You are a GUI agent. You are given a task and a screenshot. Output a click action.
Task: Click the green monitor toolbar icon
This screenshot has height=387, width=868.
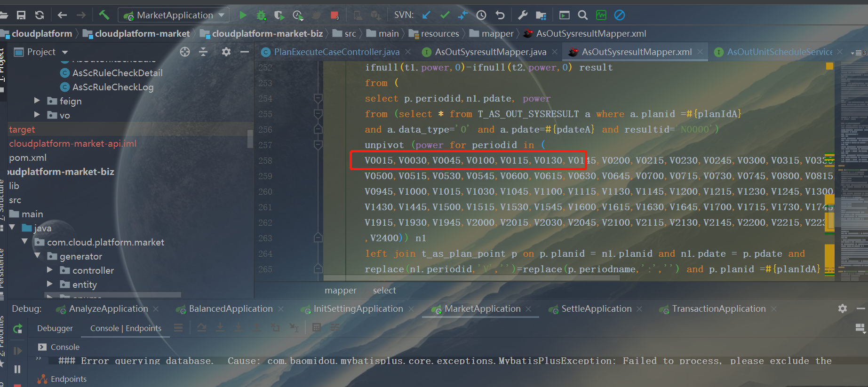(x=601, y=15)
